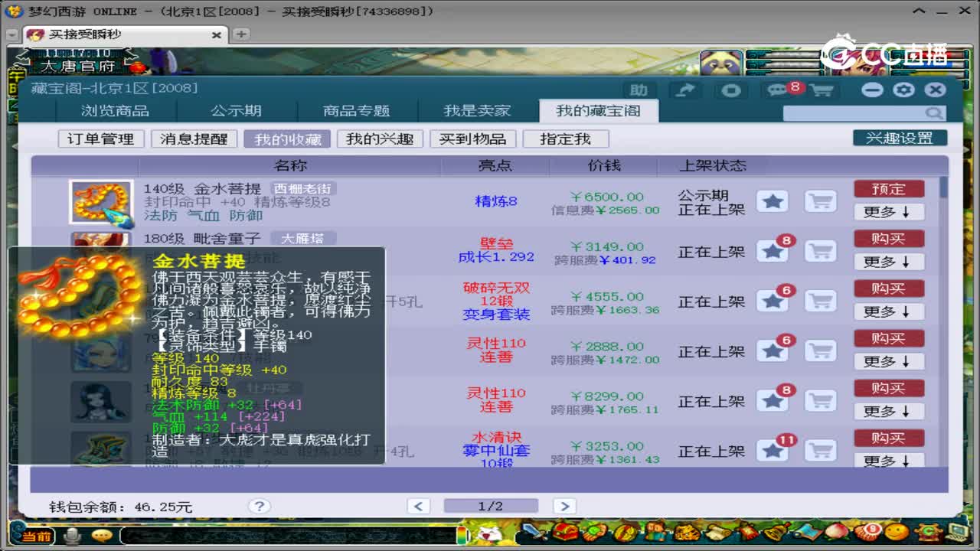980x551 pixels.
Task: Toggle favorite star on ¥8299.00 row
Action: click(773, 400)
